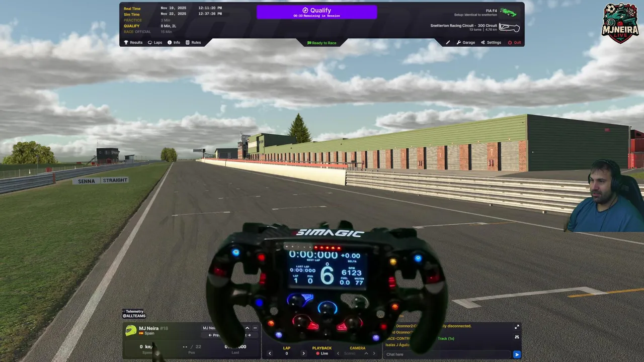The image size is (644, 362).
Task: Open the Laps tab
Action: [x=154, y=43]
